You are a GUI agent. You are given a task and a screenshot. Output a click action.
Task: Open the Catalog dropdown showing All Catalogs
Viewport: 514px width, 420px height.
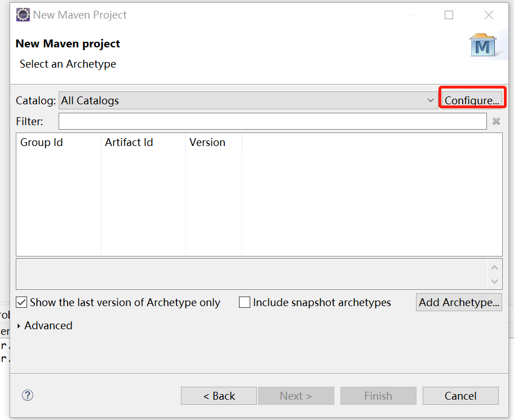click(x=249, y=100)
